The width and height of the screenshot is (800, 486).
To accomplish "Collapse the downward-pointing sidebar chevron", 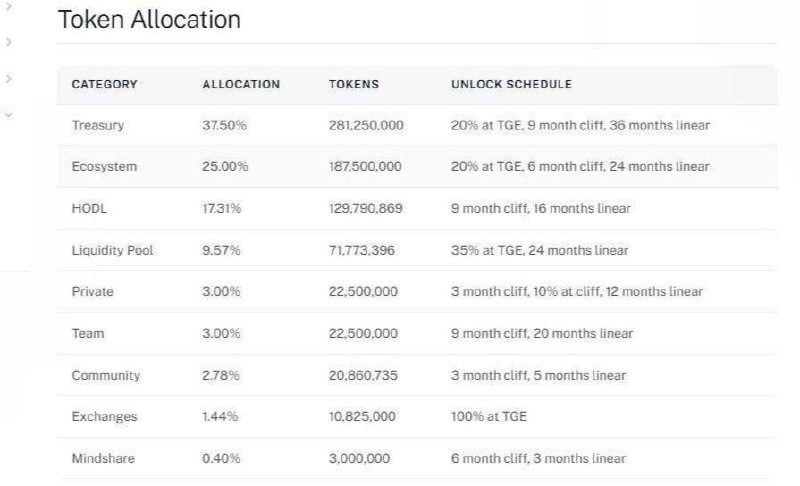I will 9,114.
